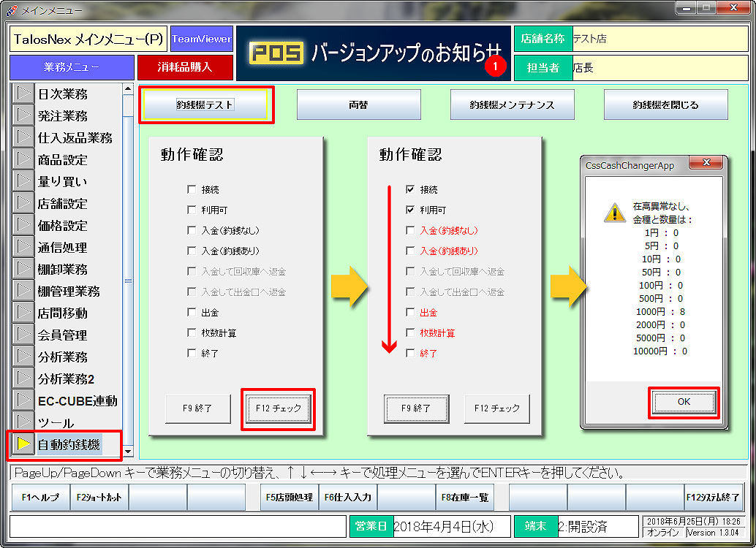Screen dimensions: 756x548
Task: Tick 利用可 in the left 動作確認 panel
Action: point(192,210)
